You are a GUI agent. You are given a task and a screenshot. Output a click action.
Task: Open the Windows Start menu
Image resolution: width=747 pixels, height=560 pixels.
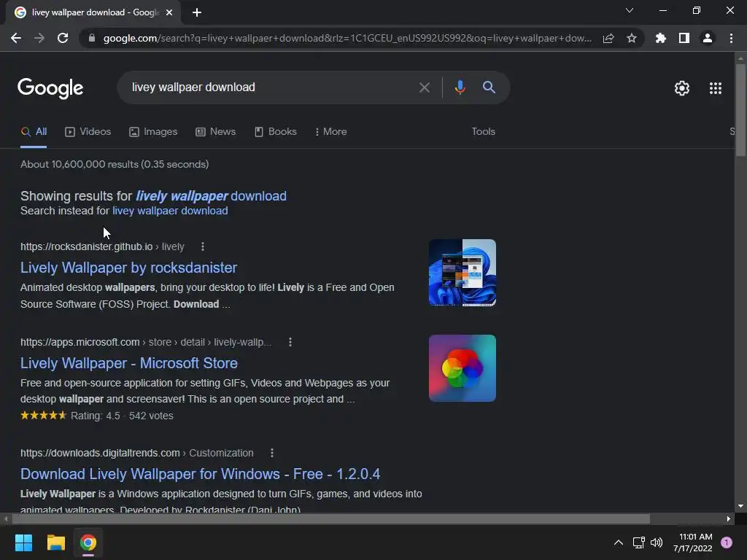[x=24, y=542]
